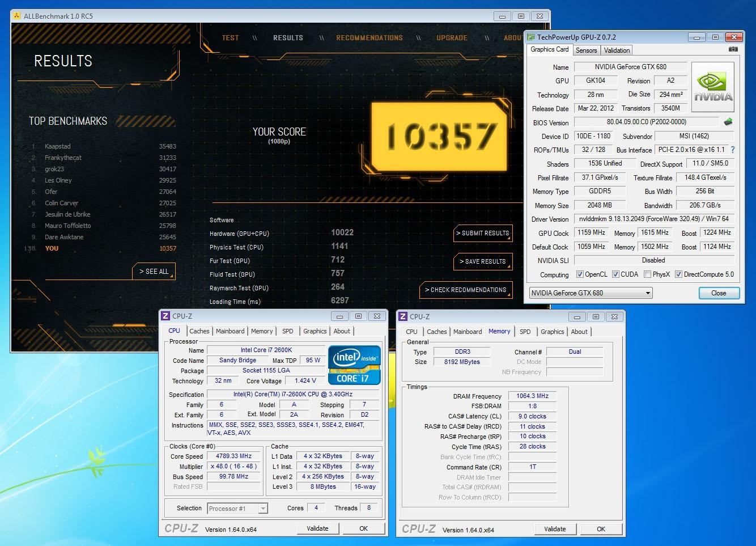Minimize the right CPU-Z memory window
756x546 pixels.
click(x=577, y=316)
